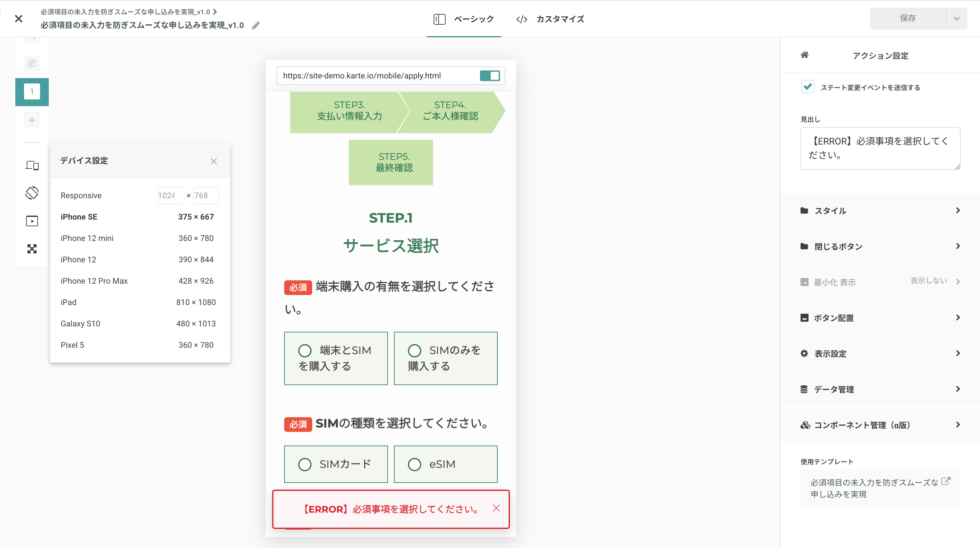Uncheck the ステート変更イベントを送信する checkbox
980x548 pixels.
[807, 87]
